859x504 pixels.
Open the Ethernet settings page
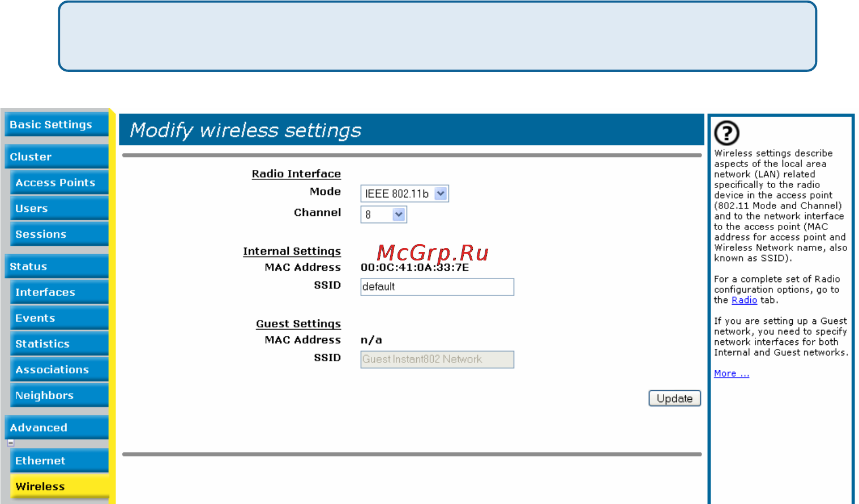pyautogui.click(x=59, y=461)
